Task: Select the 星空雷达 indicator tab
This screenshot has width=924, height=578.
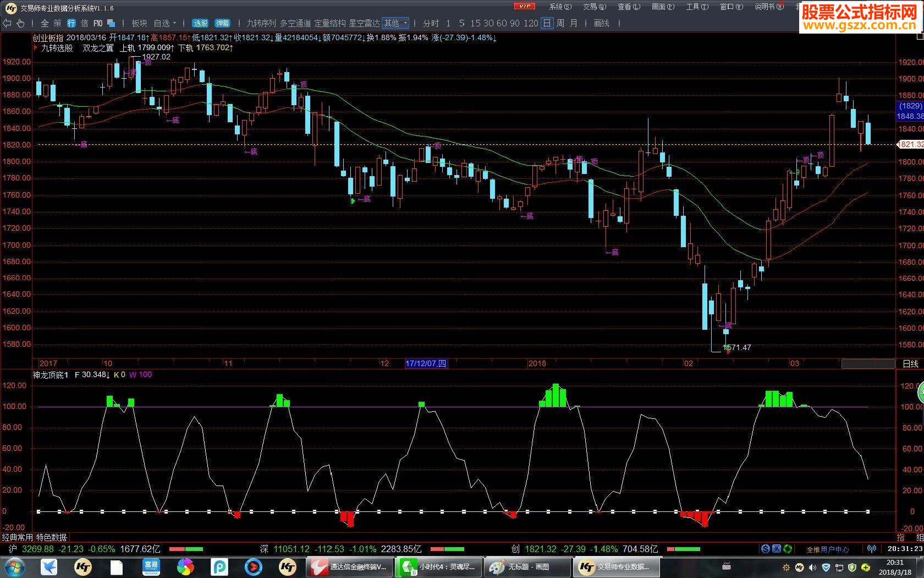Action: coord(364,23)
